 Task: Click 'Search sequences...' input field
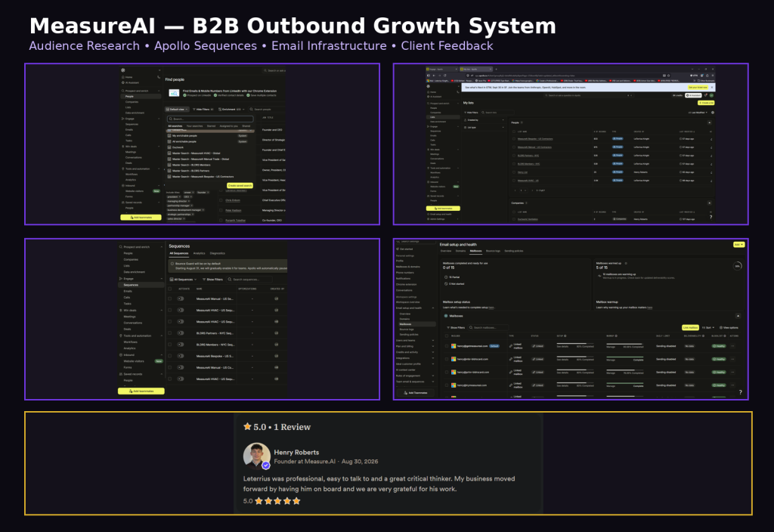[249, 280]
